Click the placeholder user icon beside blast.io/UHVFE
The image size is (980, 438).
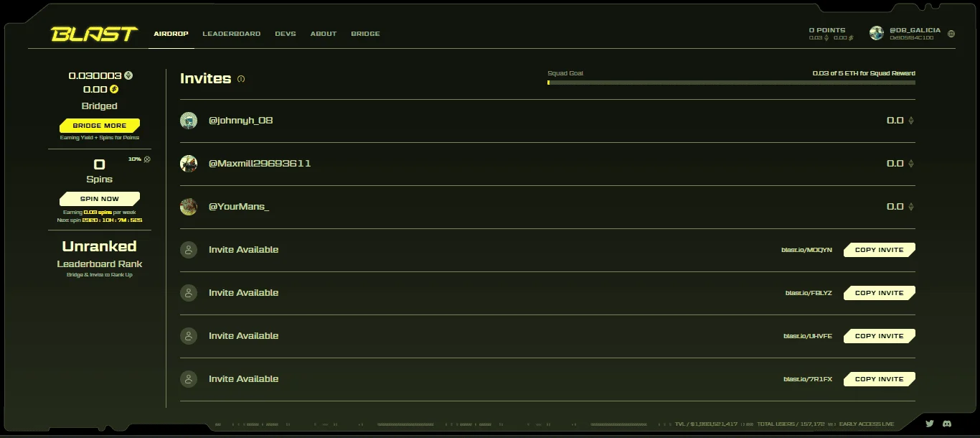point(189,336)
